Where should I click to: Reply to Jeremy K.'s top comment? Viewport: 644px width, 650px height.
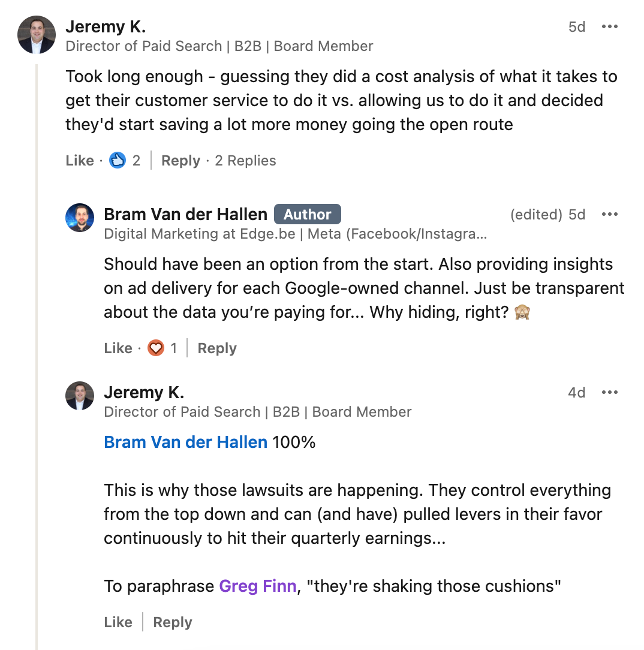[x=180, y=161]
